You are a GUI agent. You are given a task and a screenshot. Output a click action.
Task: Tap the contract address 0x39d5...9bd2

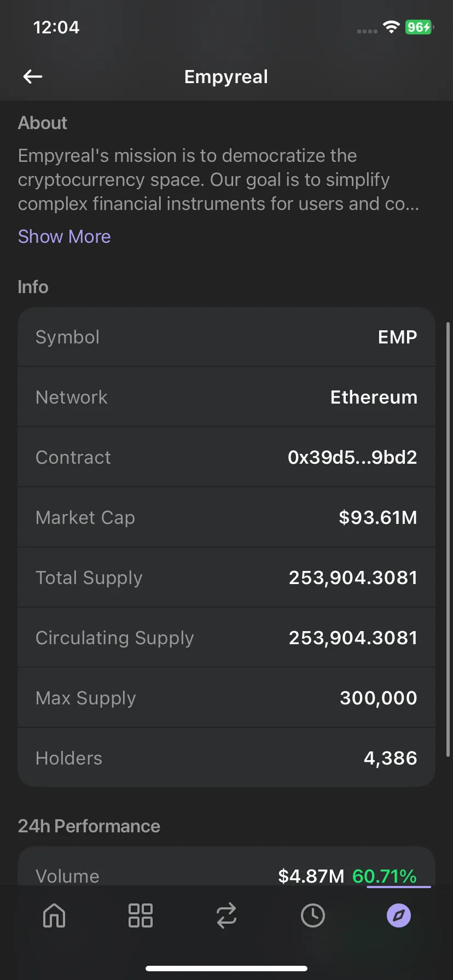click(x=352, y=457)
